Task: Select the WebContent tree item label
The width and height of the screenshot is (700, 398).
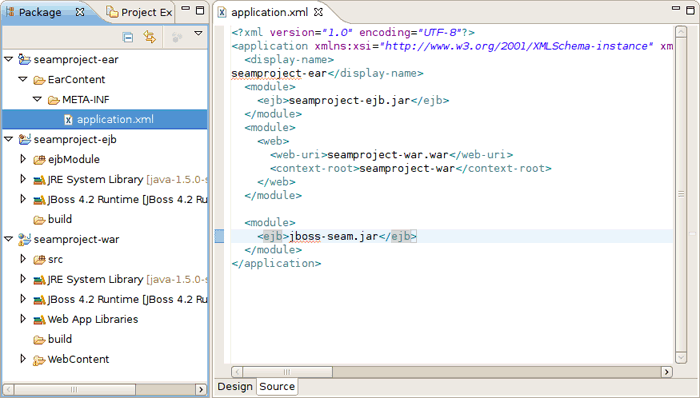Action: pos(78,359)
